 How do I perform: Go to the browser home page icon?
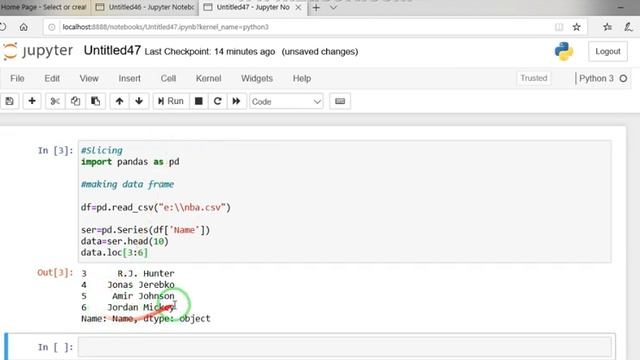(24, 27)
